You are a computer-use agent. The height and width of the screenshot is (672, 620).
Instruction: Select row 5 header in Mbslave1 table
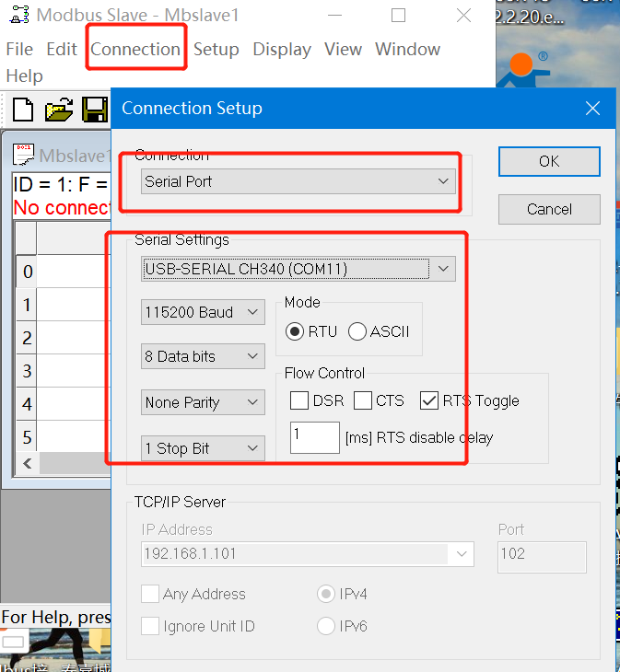(27, 436)
